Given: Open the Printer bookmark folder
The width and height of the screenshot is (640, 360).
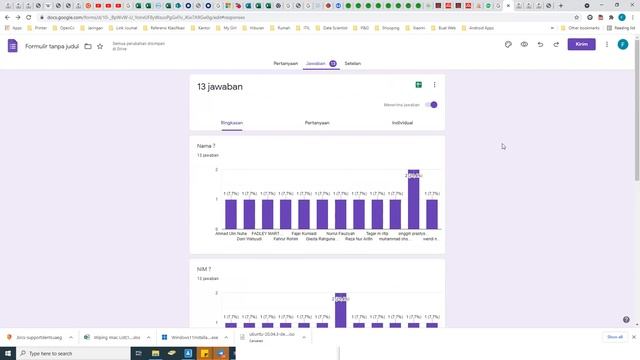Looking at the screenshot, I should coord(37,28).
